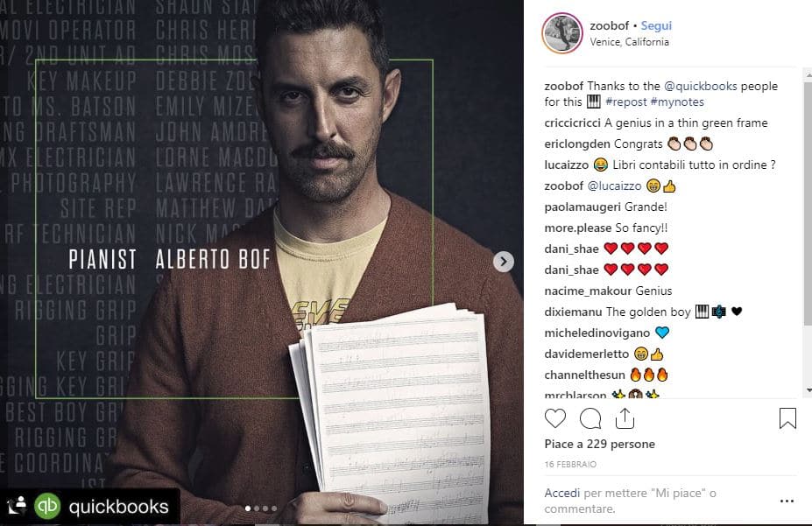
Task: Open the #repost hashtag
Action: 626,102
